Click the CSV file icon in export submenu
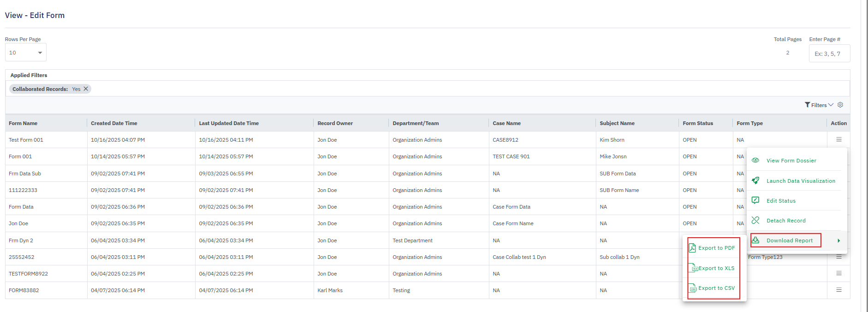This screenshot has height=312, width=868. coord(693,288)
